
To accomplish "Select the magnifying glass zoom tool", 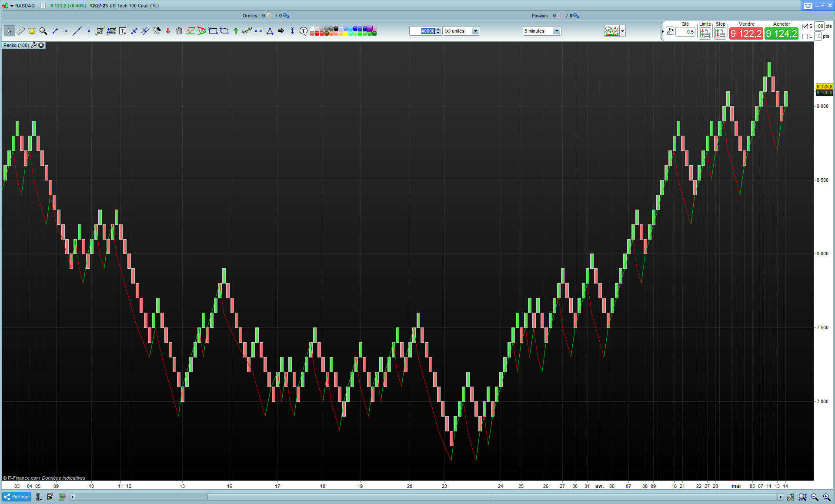I will click(x=43, y=31).
